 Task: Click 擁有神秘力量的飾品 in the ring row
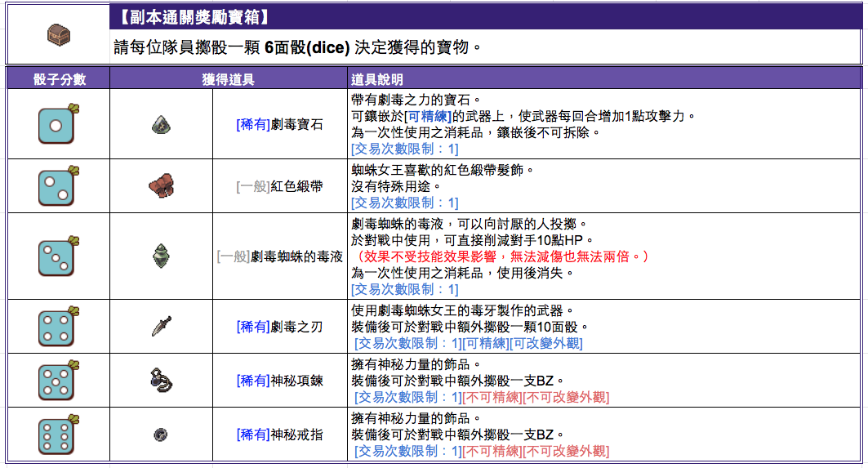pos(416,418)
